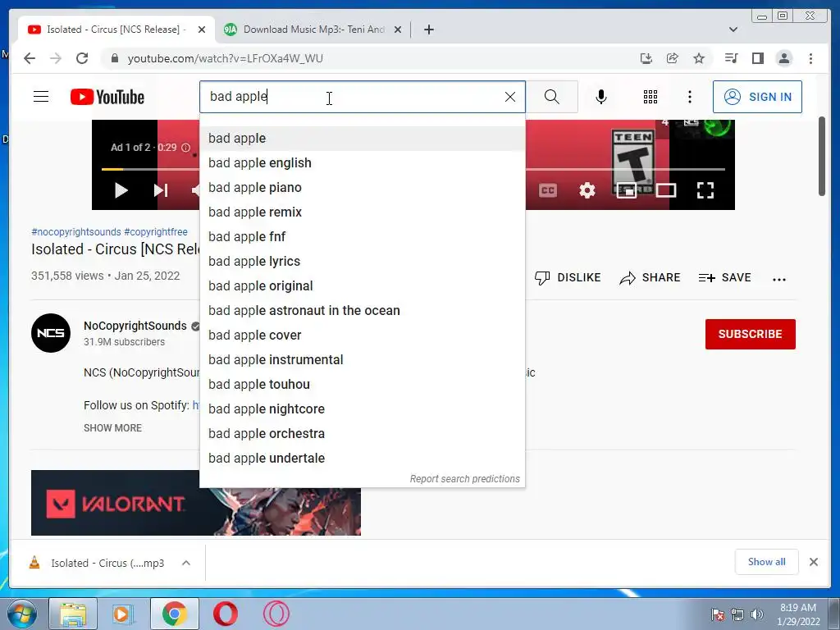Select suggestion 'bad apple english'

(x=362, y=163)
